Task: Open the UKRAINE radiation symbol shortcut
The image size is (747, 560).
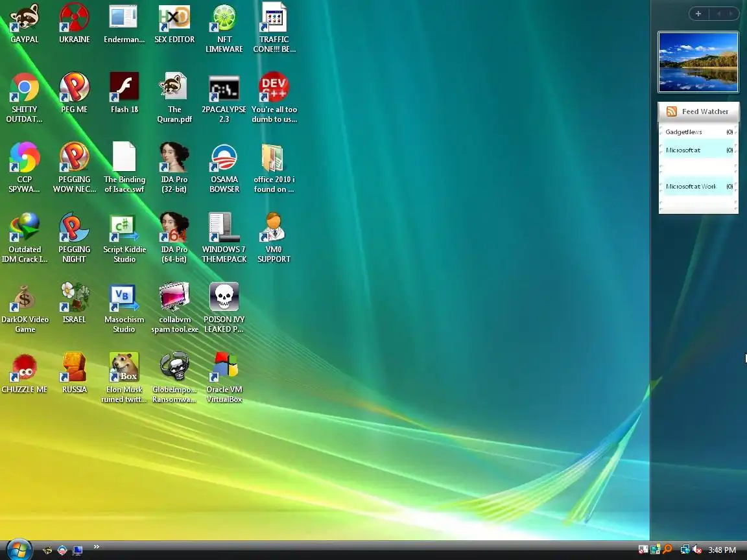Action: (75, 23)
